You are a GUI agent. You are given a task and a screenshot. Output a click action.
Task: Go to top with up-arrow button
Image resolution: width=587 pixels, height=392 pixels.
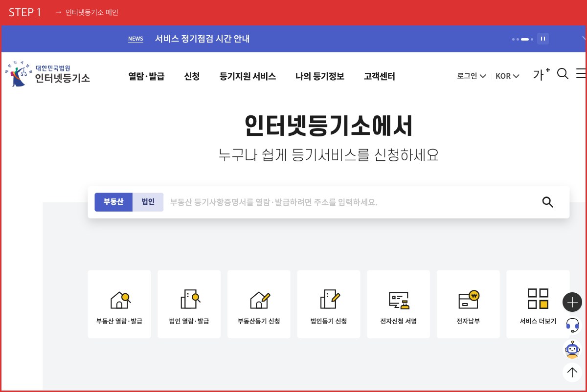(572, 372)
